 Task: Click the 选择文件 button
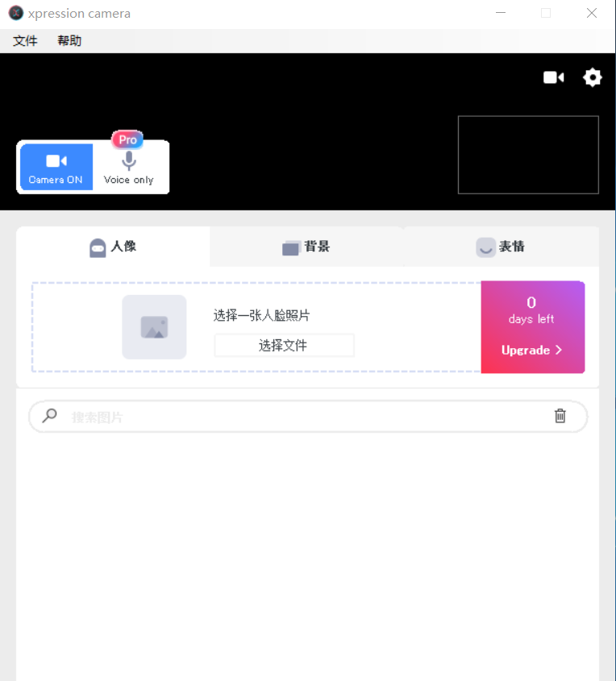[x=284, y=345]
